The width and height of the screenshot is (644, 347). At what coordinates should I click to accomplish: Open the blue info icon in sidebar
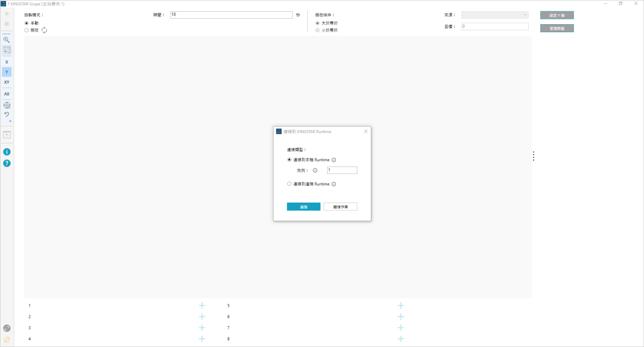point(7,152)
